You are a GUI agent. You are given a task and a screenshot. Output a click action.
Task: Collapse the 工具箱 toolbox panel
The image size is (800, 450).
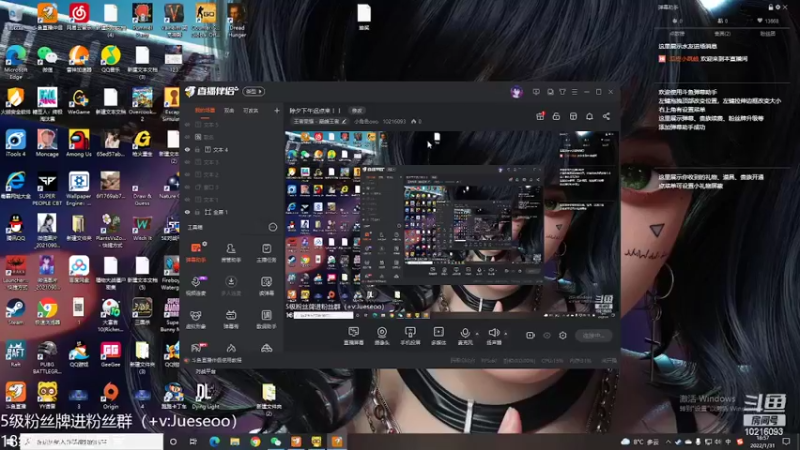point(273,228)
